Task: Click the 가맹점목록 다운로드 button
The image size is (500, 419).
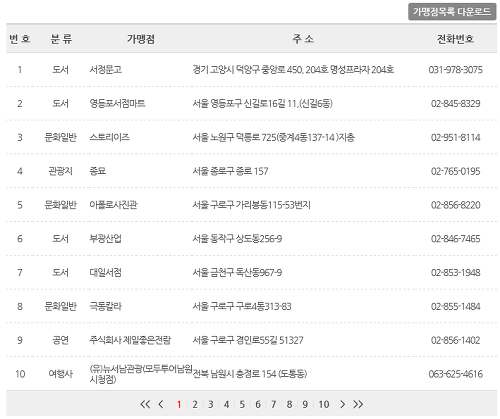Action: pos(452,12)
